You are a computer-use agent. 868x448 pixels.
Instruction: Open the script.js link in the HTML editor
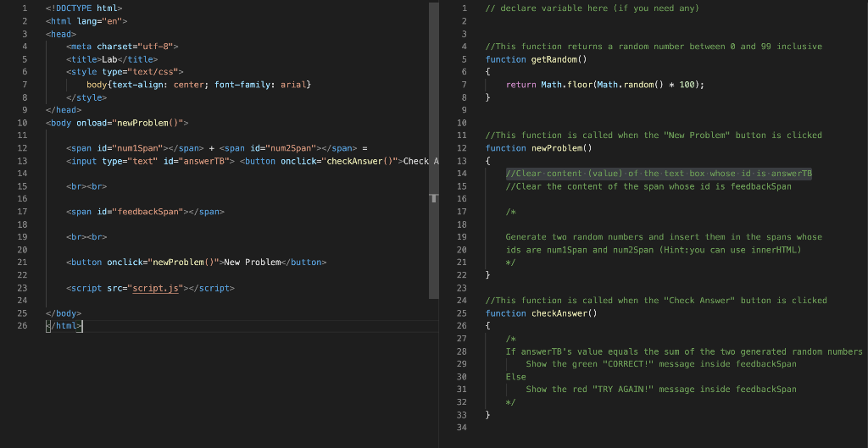tap(156, 288)
